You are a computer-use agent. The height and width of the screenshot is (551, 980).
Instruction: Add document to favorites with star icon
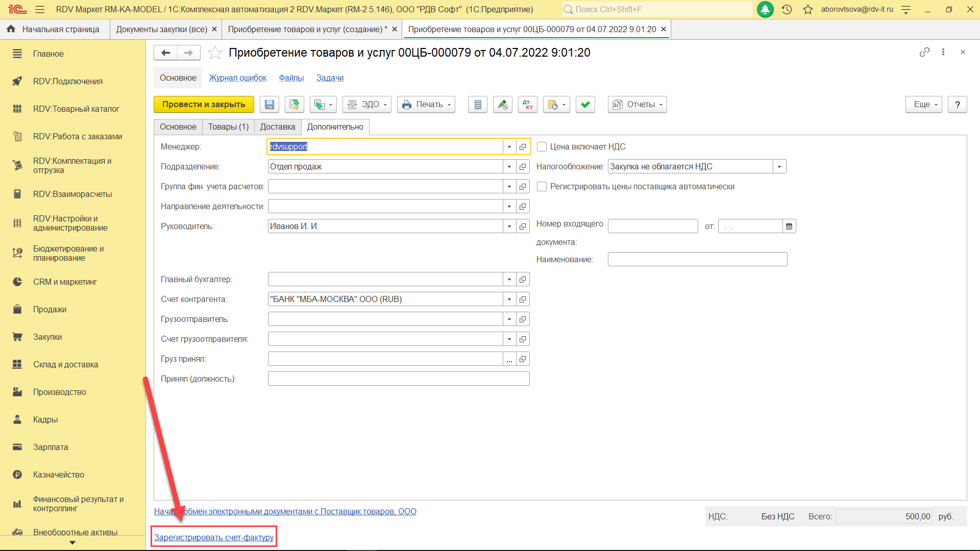tap(215, 53)
